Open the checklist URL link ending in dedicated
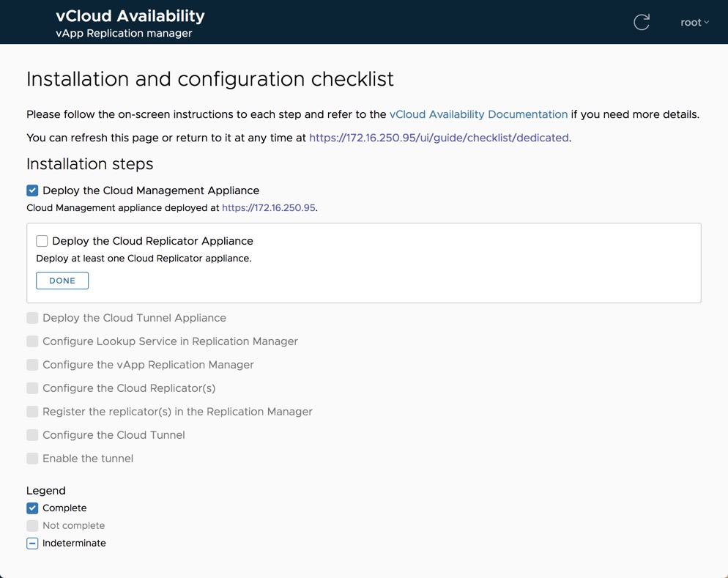This screenshot has height=578, width=728. point(439,138)
